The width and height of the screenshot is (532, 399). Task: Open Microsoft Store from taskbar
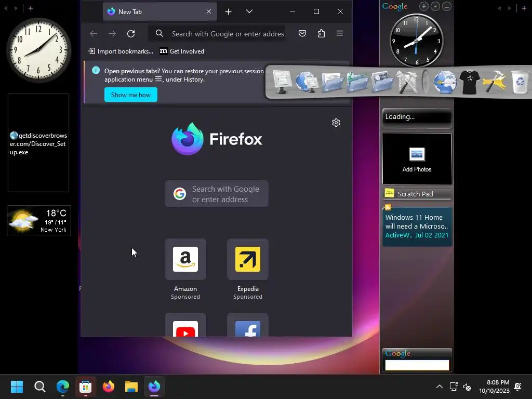(86, 387)
